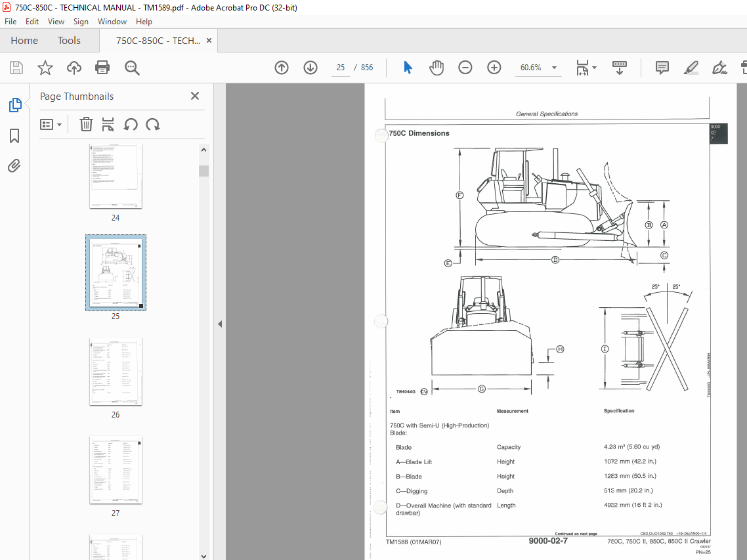Rotate page clockwise
Image resolution: width=747 pixels, height=560 pixels.
tap(153, 124)
